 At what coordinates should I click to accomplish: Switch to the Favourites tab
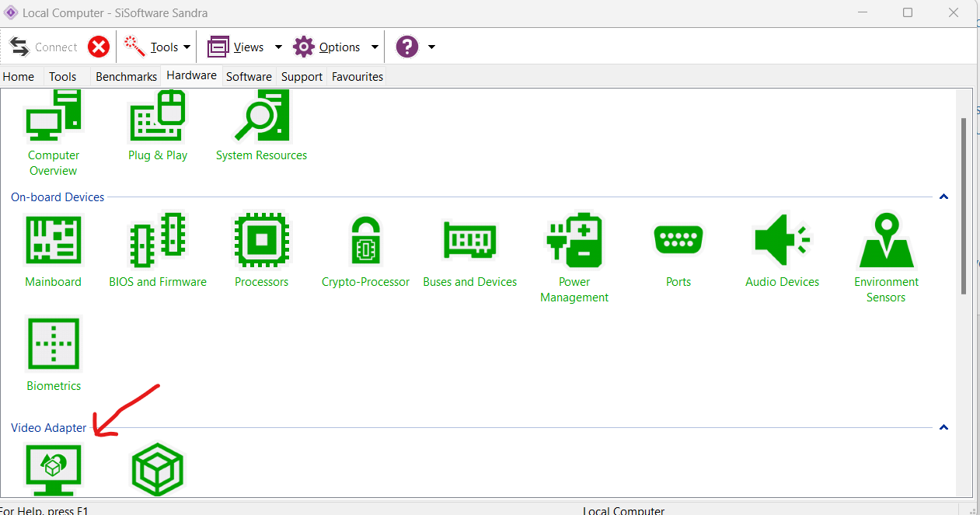[x=357, y=76]
